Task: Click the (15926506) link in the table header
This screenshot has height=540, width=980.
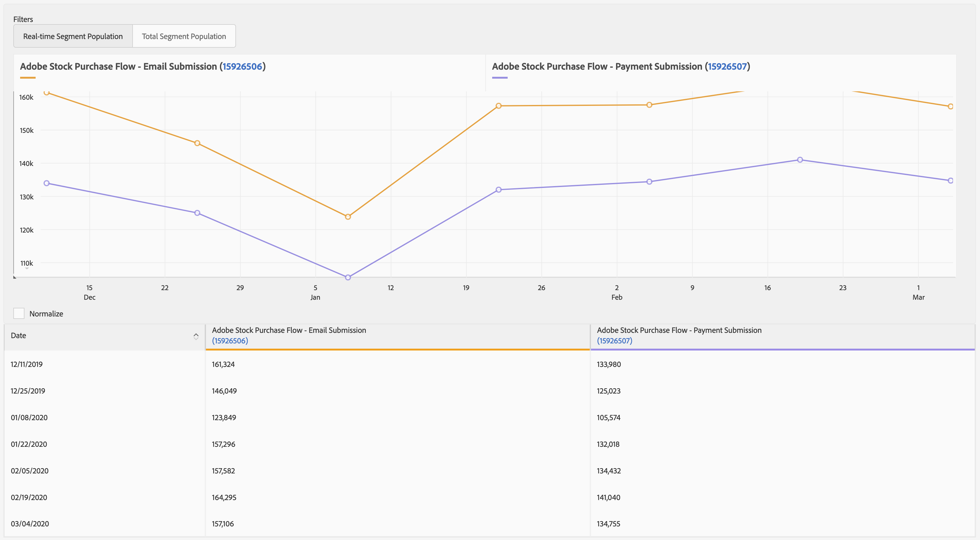Action: pos(230,341)
